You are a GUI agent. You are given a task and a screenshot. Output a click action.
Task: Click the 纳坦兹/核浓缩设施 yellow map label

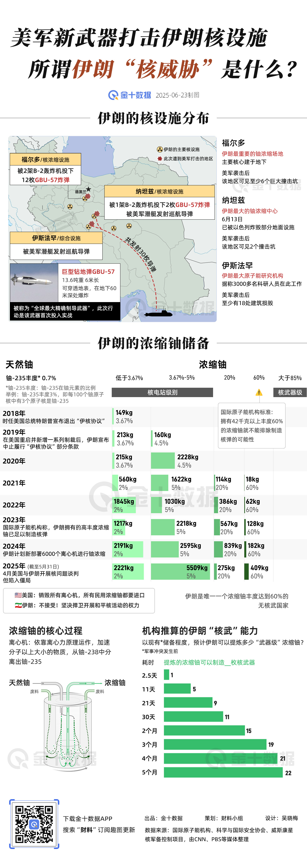[159, 191]
